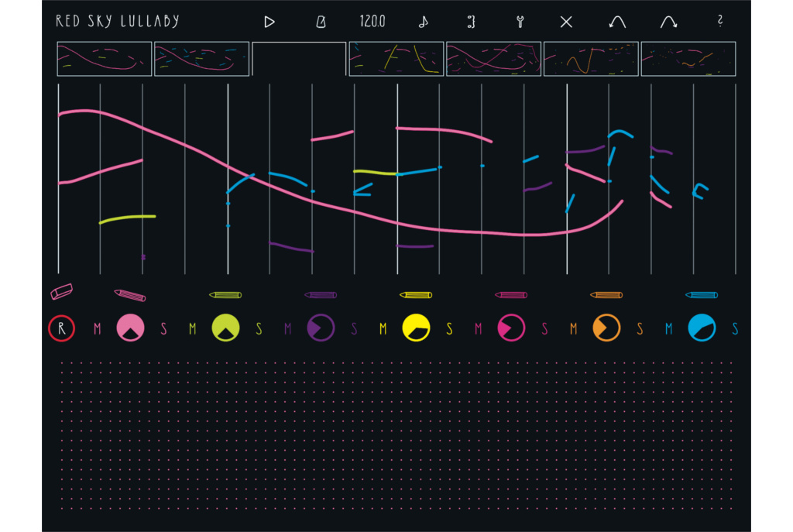793x532 pixels.
Task: Select the eraser tool
Action: (x=61, y=291)
